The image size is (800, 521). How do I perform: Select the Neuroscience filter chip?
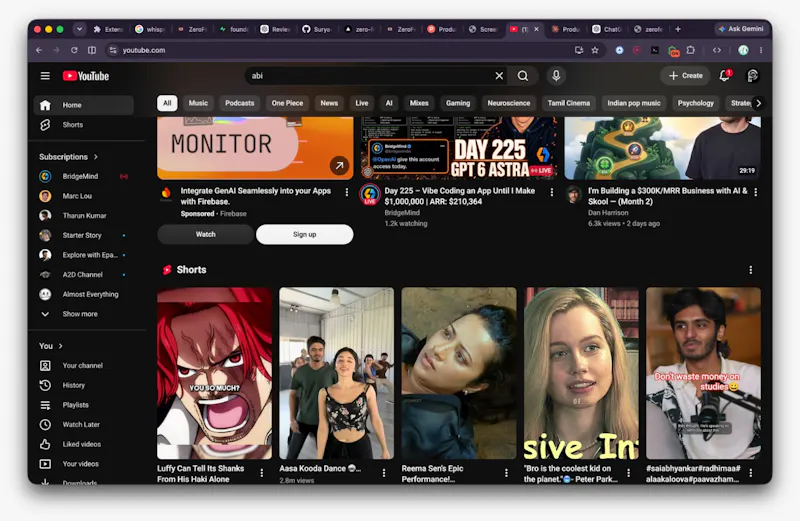[x=509, y=103]
